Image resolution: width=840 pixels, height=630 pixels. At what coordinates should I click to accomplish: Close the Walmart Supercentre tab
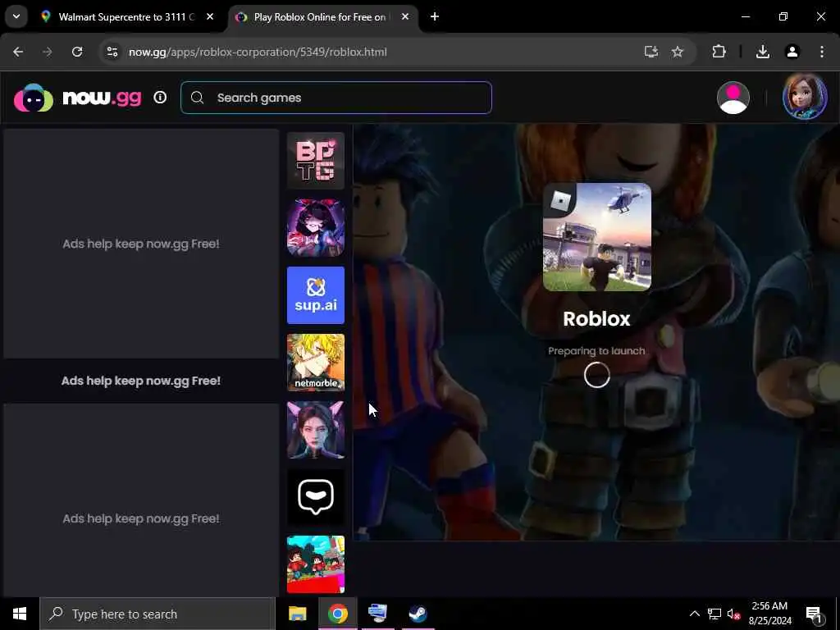(210, 17)
